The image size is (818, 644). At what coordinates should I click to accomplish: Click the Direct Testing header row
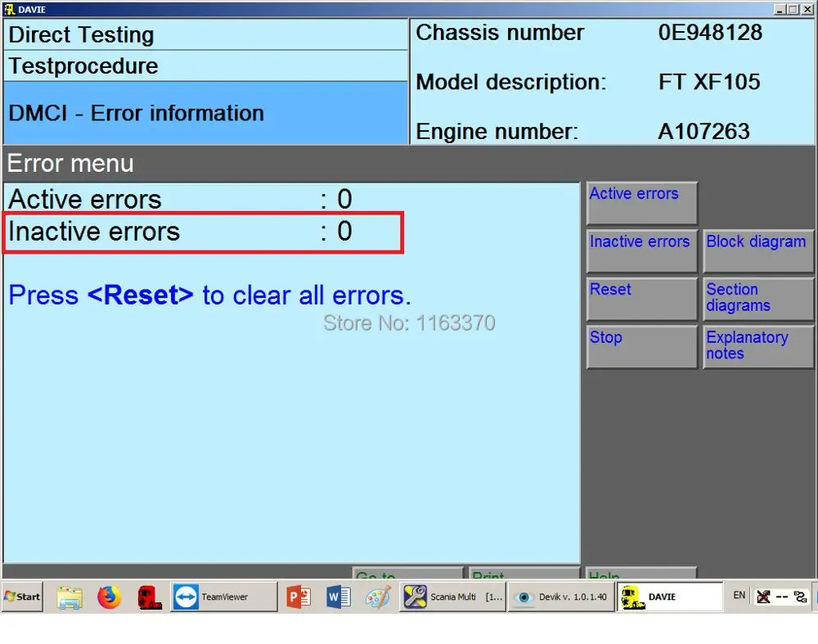pyautogui.click(x=205, y=35)
